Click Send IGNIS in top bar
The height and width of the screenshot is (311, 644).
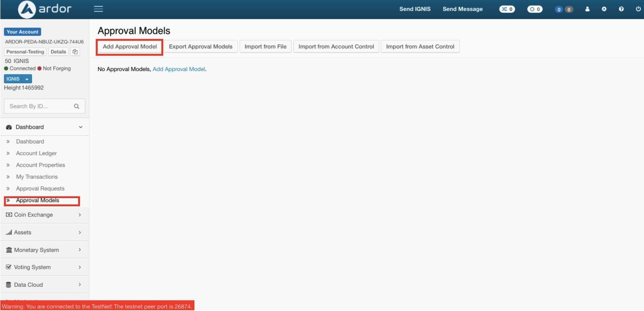click(415, 9)
